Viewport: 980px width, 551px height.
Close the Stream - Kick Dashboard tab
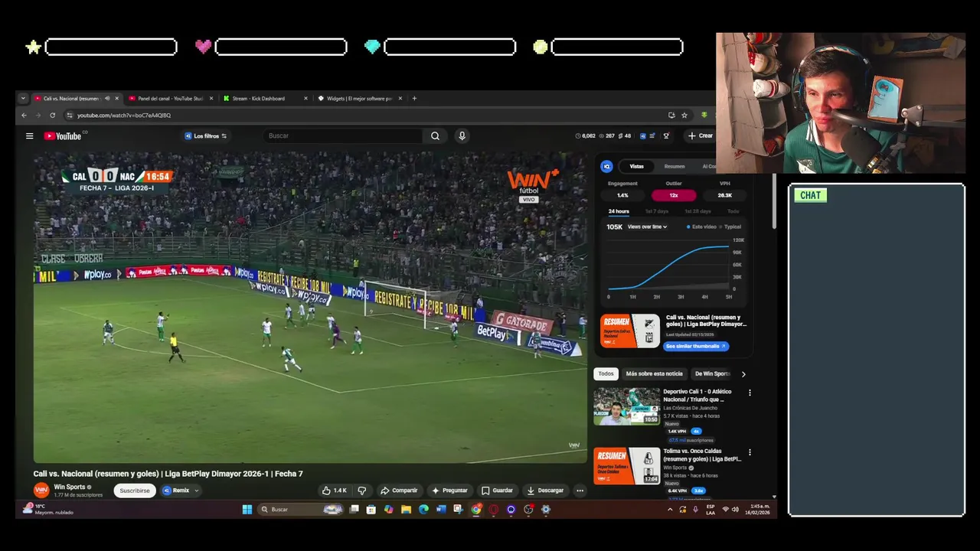305,99
